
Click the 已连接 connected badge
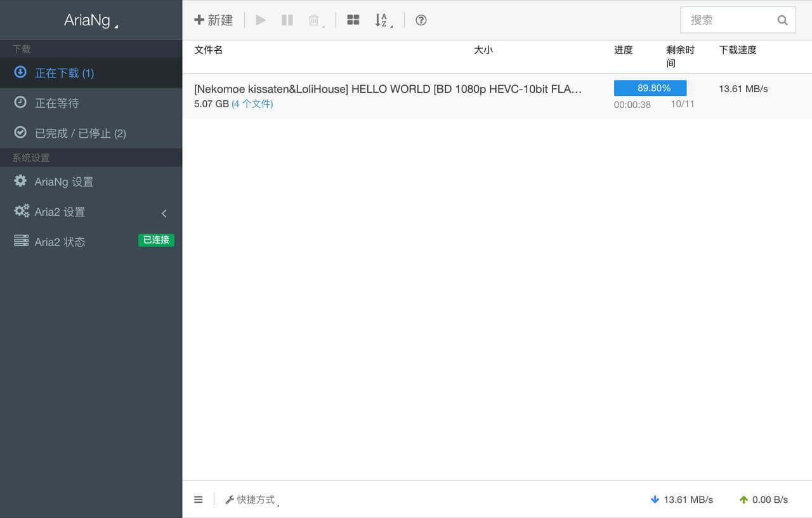click(x=156, y=240)
